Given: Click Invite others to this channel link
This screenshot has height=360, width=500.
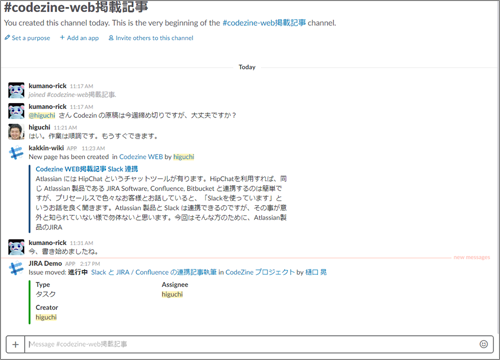Looking at the screenshot, I should click(154, 38).
